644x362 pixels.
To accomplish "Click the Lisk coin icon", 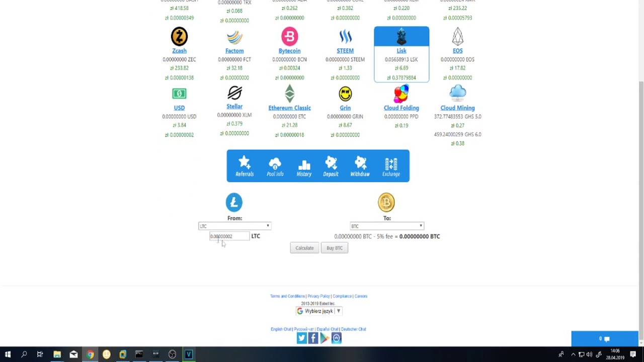I will (x=401, y=37).
